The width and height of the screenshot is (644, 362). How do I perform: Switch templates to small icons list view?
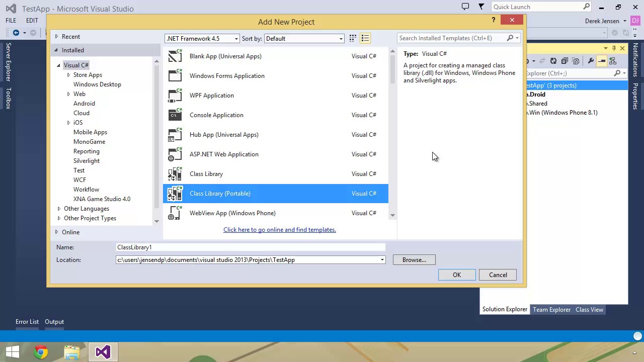click(365, 38)
